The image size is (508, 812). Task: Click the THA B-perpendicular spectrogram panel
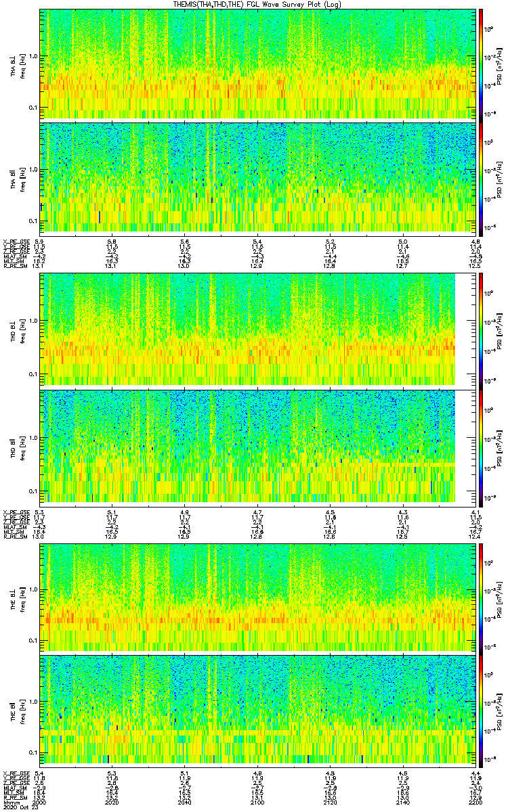coord(257,64)
